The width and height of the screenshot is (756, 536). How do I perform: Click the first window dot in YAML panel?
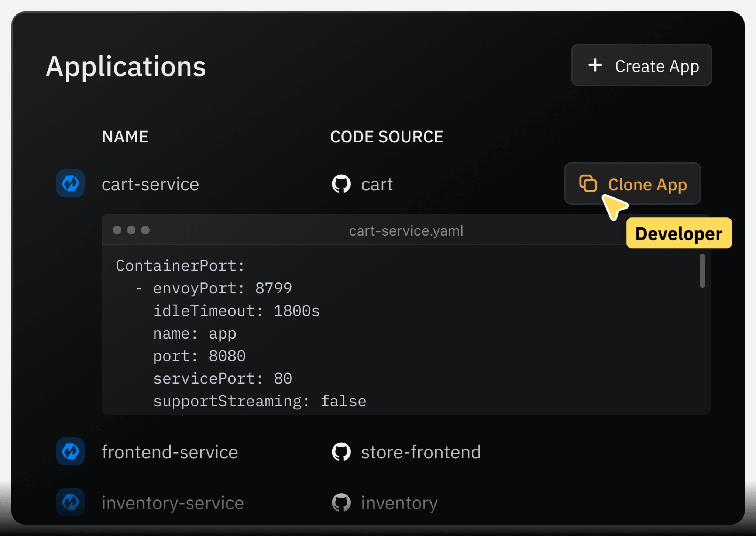pos(117,230)
